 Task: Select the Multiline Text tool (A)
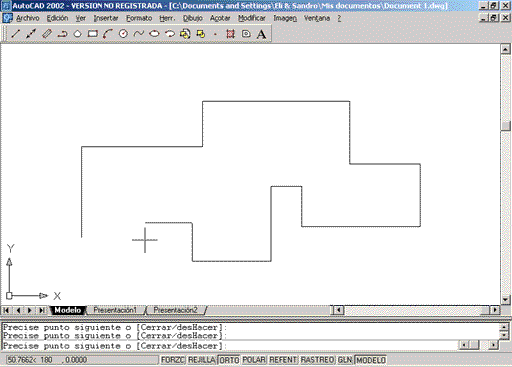(x=261, y=34)
